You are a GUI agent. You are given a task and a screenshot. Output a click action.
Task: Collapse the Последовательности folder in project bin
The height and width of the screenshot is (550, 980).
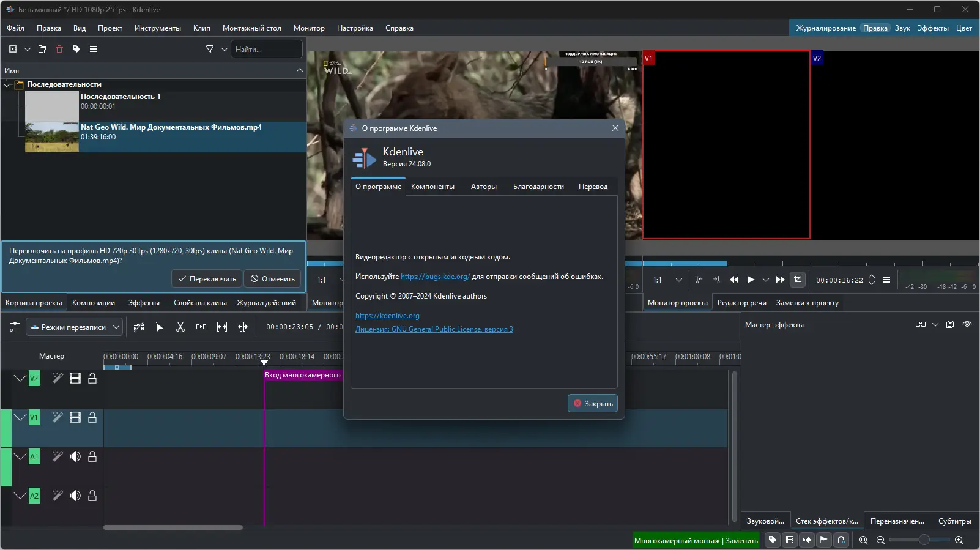[7, 84]
